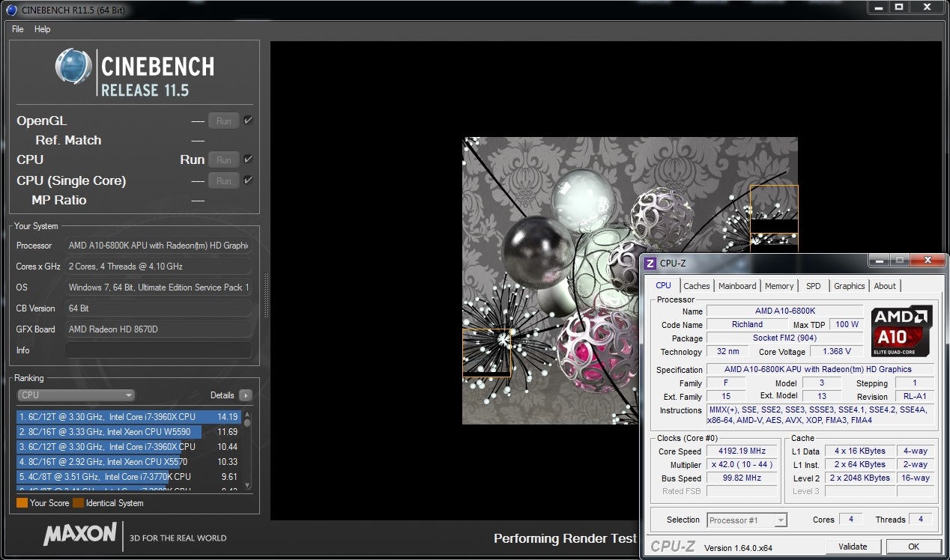This screenshot has width=950, height=560.
Task: Open the CPU ranking dropdown
Action: click(x=76, y=395)
